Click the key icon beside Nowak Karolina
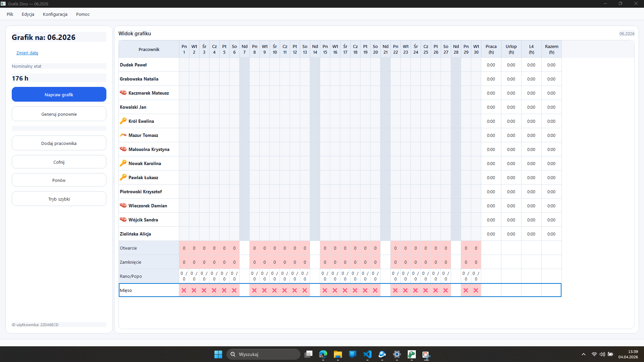644x362 pixels. click(x=123, y=163)
